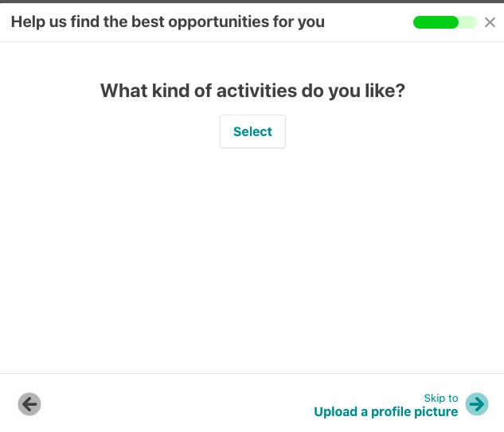The width and height of the screenshot is (504, 432).
Task: Click the teal forward arrow icon
Action: (x=477, y=404)
